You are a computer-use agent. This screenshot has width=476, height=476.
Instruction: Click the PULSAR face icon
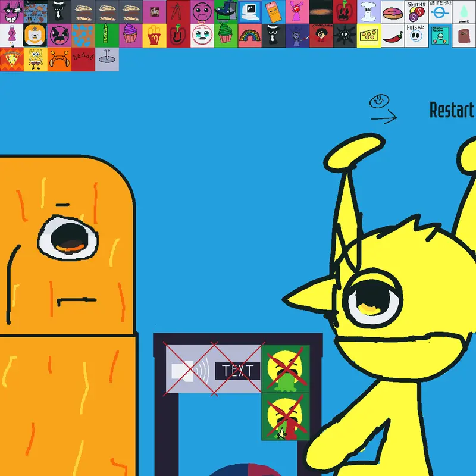416,36
